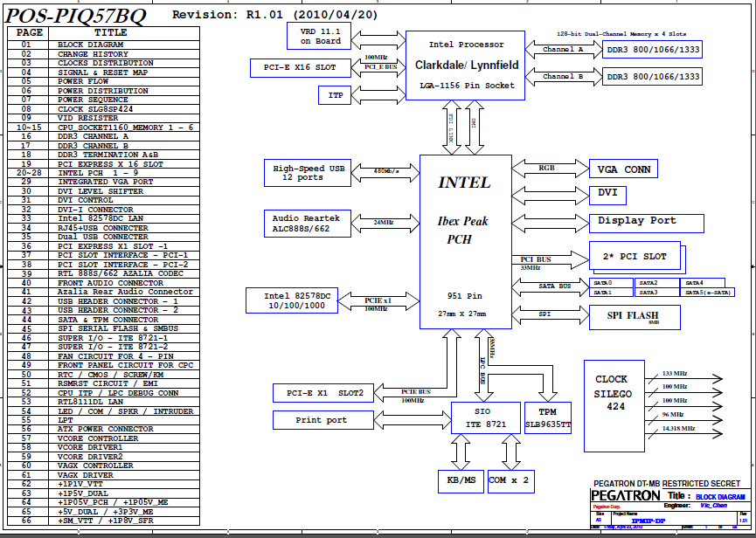Select the PCI-E X16 SLOT block
Image resolution: width=756 pixels, height=538 pixels.
tap(299, 67)
